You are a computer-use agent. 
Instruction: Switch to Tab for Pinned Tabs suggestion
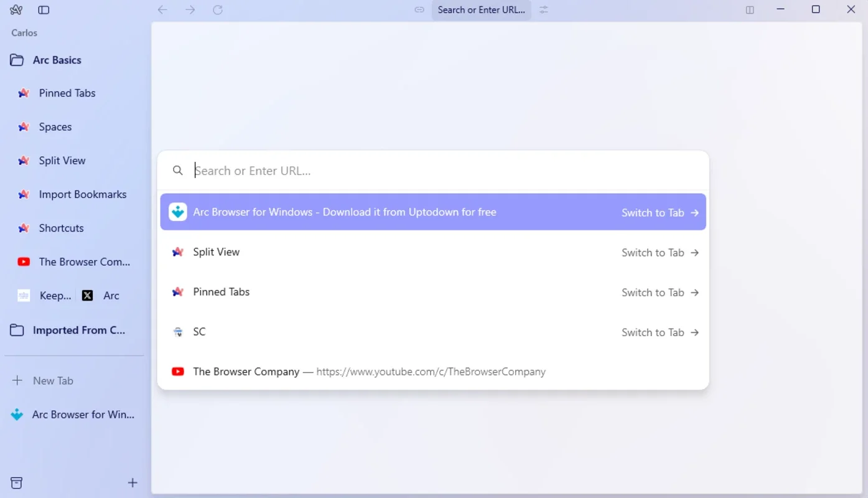[660, 293]
